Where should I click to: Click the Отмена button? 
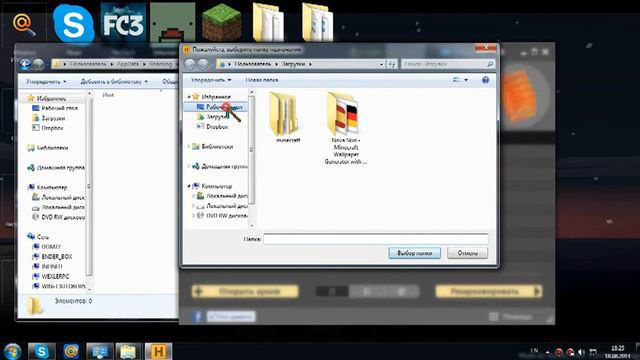point(467,253)
